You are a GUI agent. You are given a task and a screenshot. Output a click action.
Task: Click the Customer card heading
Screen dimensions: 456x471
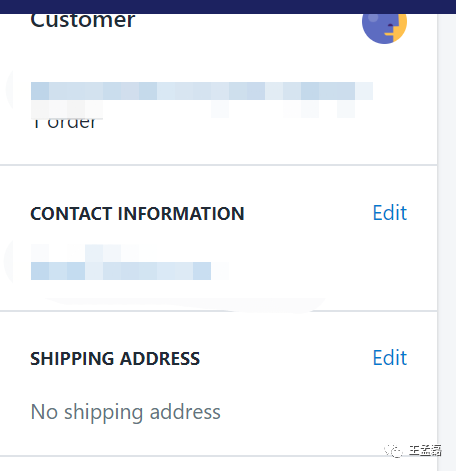pyautogui.click(x=83, y=21)
